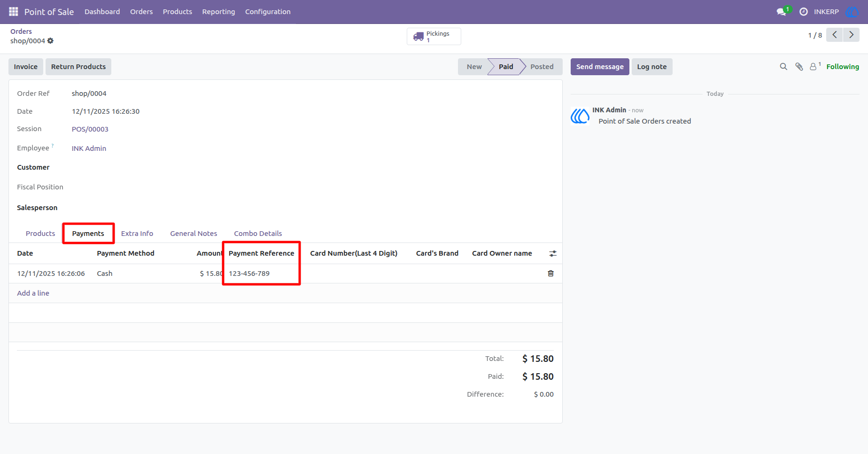Open Pickings truck smart button
This screenshot has height=454, width=868.
(x=434, y=36)
